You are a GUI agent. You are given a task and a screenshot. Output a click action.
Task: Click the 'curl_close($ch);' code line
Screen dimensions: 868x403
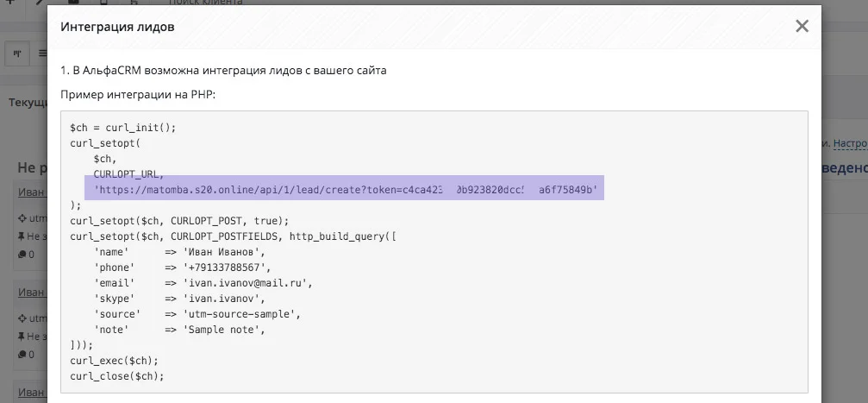coord(117,376)
